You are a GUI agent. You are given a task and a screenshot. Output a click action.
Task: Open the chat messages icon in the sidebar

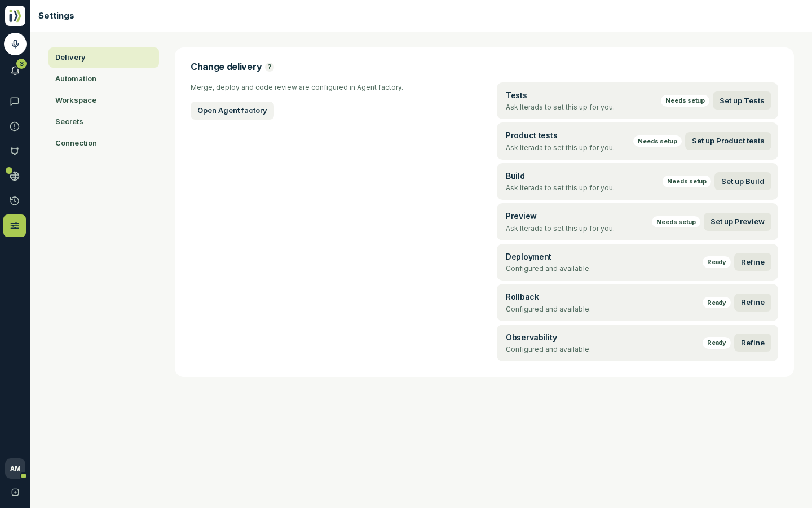tap(15, 102)
